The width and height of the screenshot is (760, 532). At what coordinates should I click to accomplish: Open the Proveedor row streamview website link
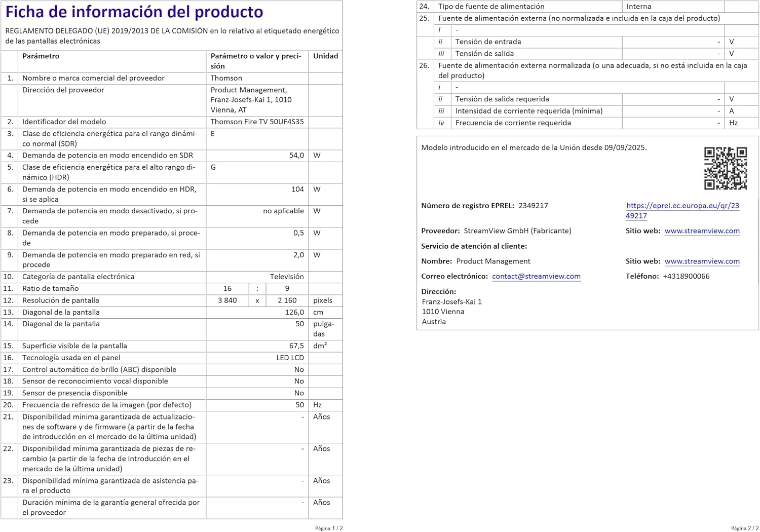click(x=702, y=231)
